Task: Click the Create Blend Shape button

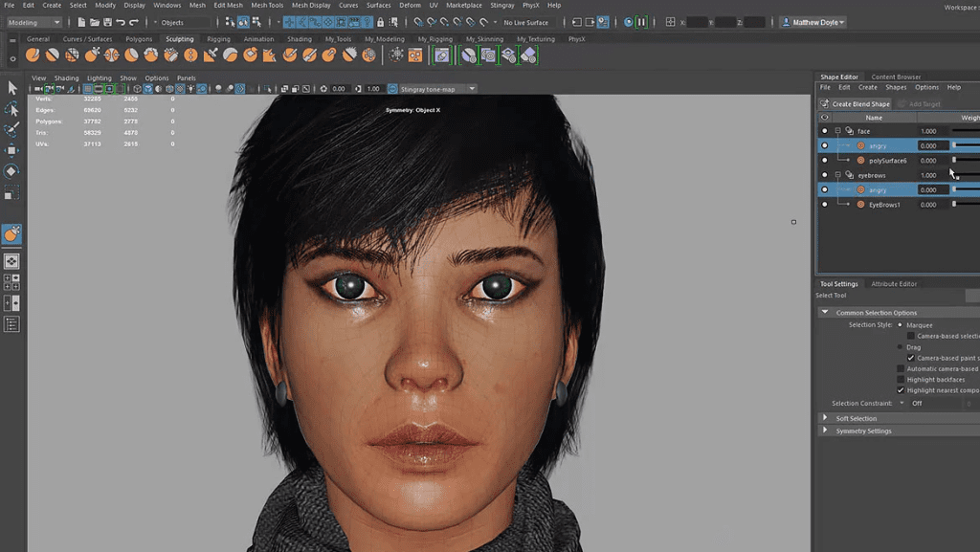Action: click(855, 103)
